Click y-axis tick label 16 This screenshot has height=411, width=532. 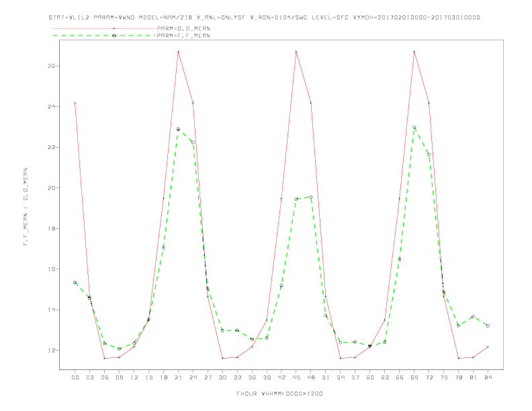click(x=52, y=269)
